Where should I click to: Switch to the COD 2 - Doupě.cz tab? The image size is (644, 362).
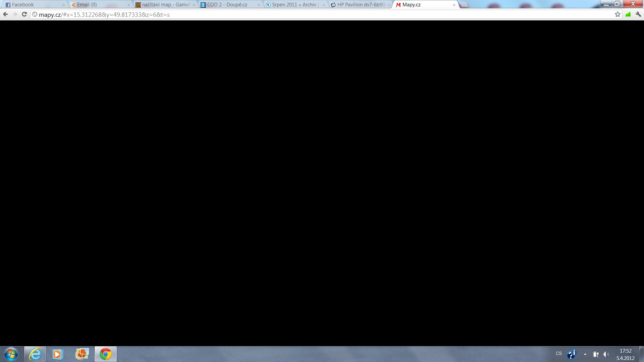click(229, 5)
